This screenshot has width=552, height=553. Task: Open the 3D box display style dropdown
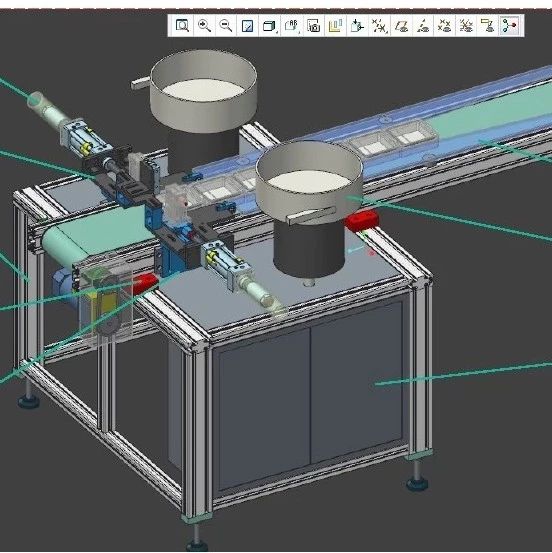click(269, 26)
